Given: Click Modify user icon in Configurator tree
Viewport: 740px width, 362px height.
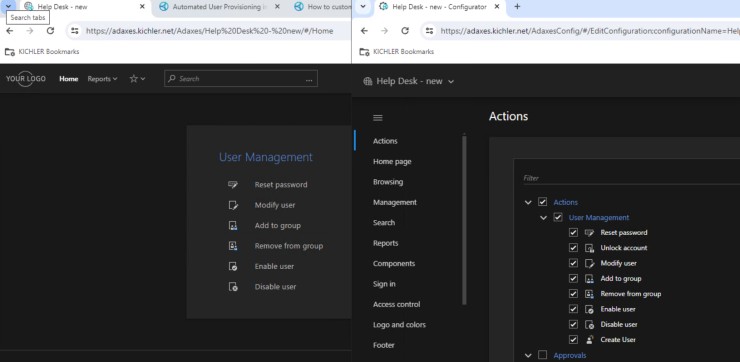Looking at the screenshot, I should coord(589,263).
